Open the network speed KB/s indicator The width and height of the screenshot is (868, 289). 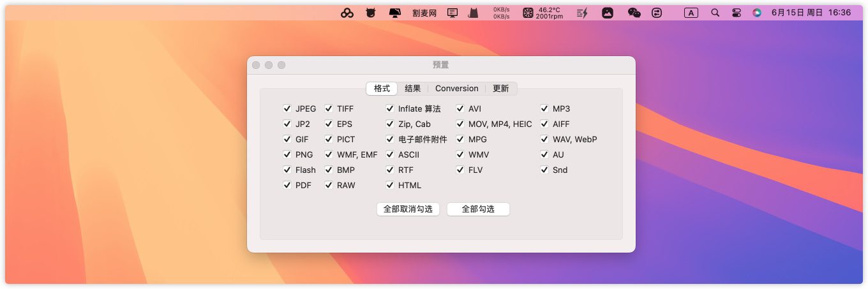[502, 13]
